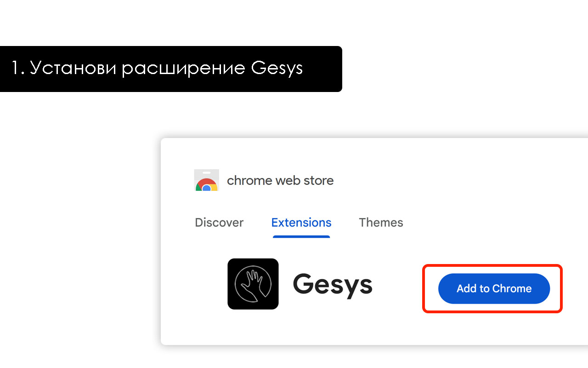
Task: Click the Gesys extension name text
Action: pos(333,285)
